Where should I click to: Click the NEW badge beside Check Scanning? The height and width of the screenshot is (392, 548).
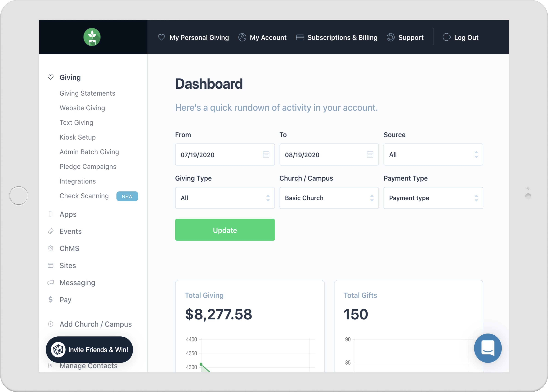[127, 196]
